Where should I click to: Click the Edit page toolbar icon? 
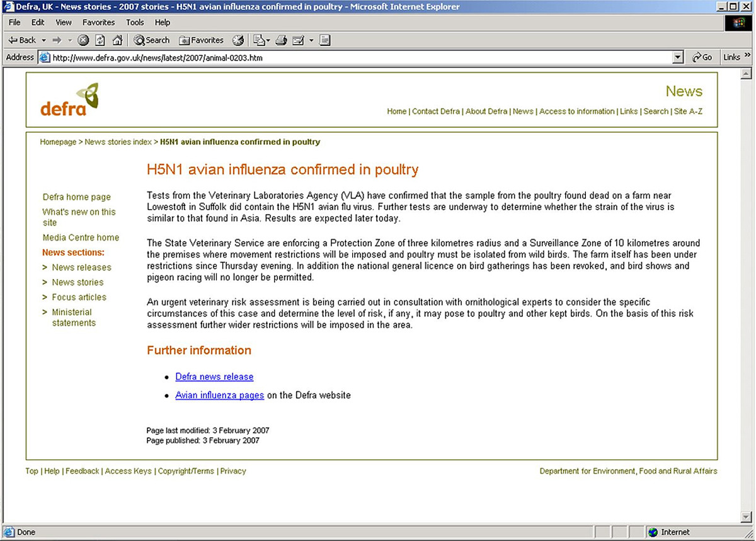[299, 40]
